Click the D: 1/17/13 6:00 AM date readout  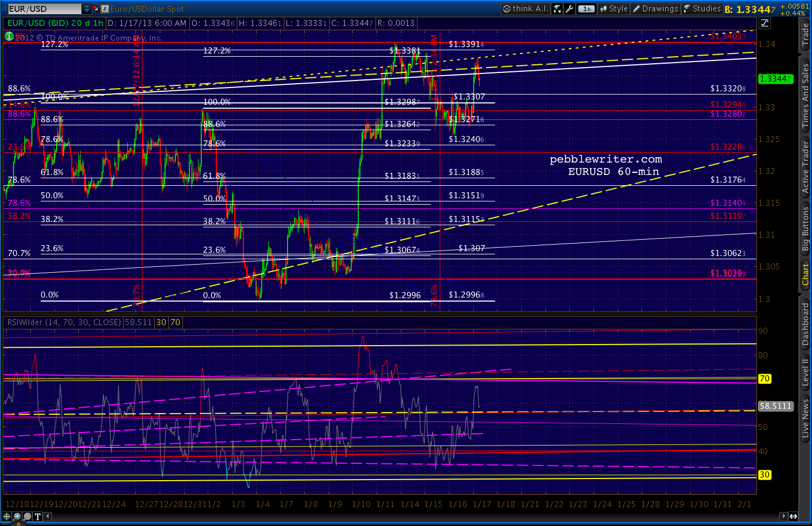pyautogui.click(x=147, y=23)
